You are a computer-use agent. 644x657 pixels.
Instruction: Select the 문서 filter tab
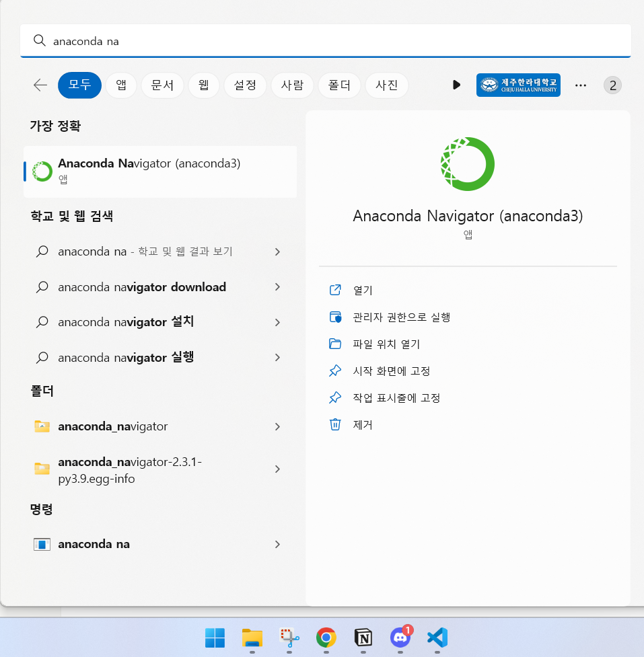[162, 85]
